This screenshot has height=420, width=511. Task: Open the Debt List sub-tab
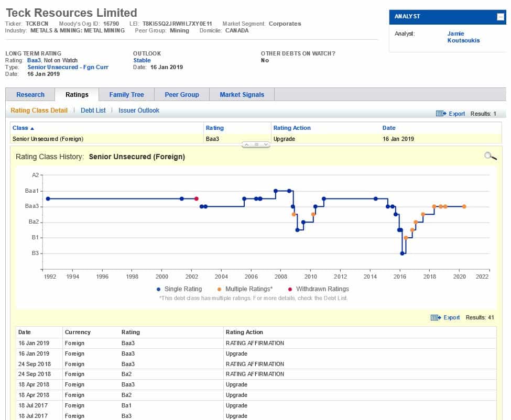click(x=93, y=110)
